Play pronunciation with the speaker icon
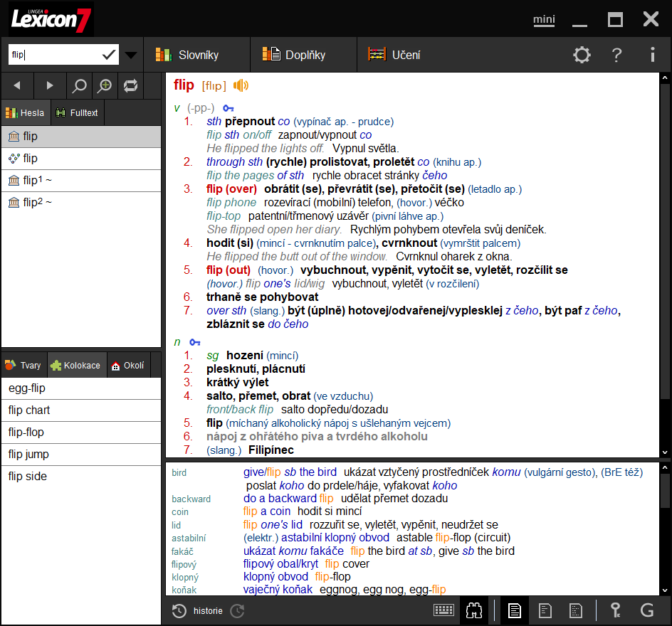672x626 pixels. click(241, 85)
